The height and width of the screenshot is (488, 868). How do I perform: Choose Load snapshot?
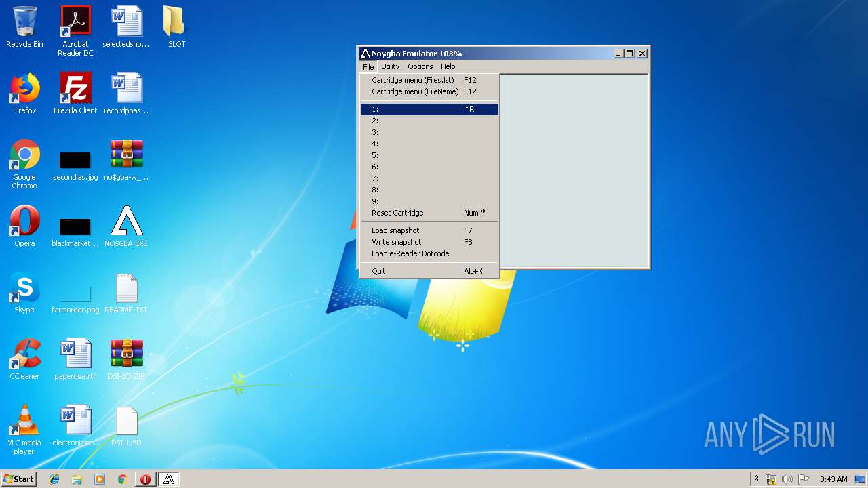(429, 230)
